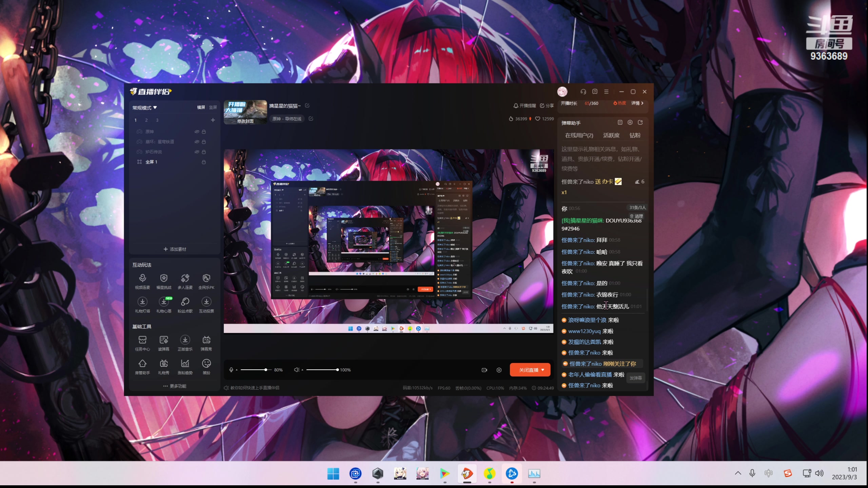Open 粉丝点歌 fan song request
The image size is (868, 488).
click(185, 305)
